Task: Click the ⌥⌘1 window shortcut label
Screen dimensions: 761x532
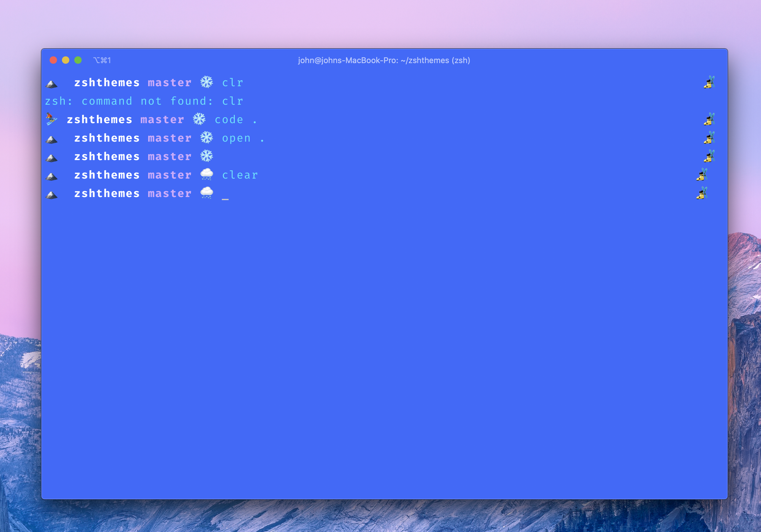Action: (102, 60)
